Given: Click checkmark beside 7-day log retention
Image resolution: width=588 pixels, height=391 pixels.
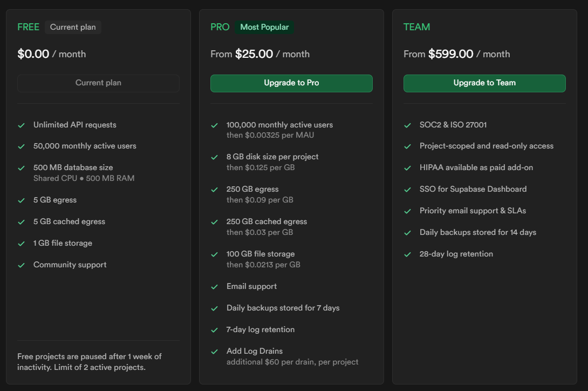Looking at the screenshot, I should point(215,330).
